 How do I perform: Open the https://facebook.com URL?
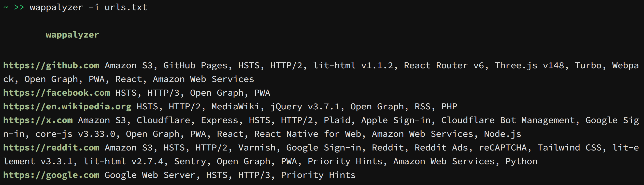coord(56,93)
